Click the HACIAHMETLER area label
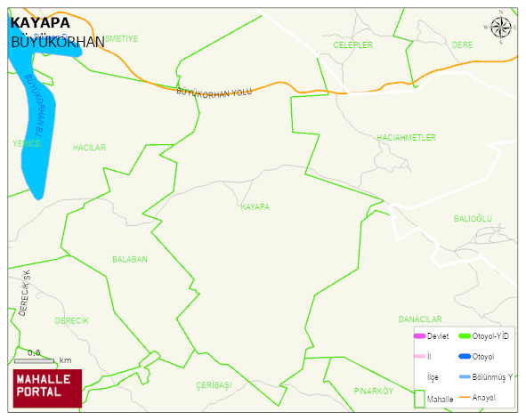Screen dimensions: 526x420 [x=406, y=137]
